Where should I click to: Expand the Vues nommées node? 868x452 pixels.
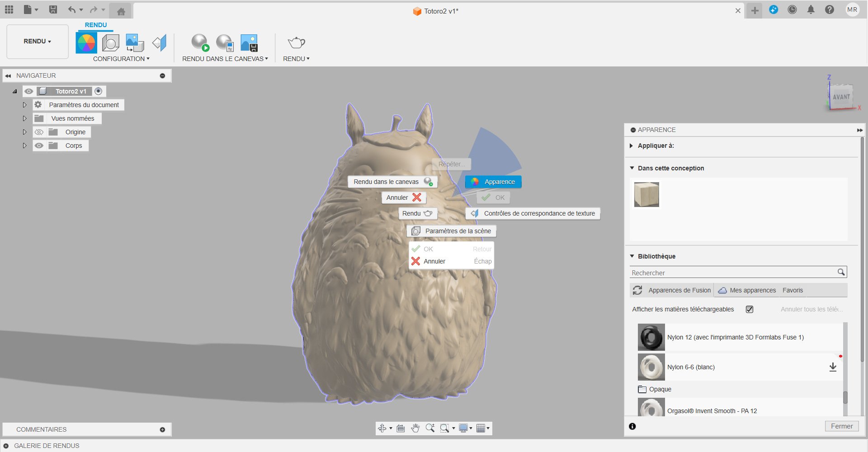pyautogui.click(x=25, y=118)
